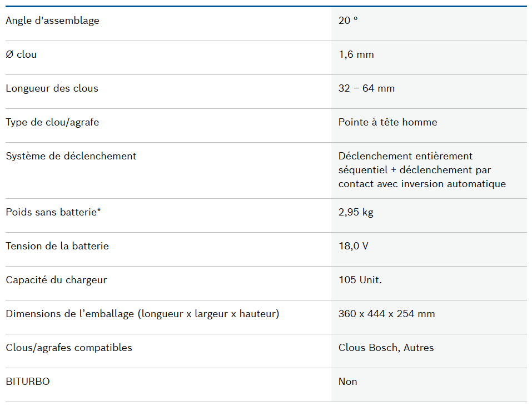Click the "Pointe à tête homme" value
Screen dimensions: 532x406
point(387,123)
